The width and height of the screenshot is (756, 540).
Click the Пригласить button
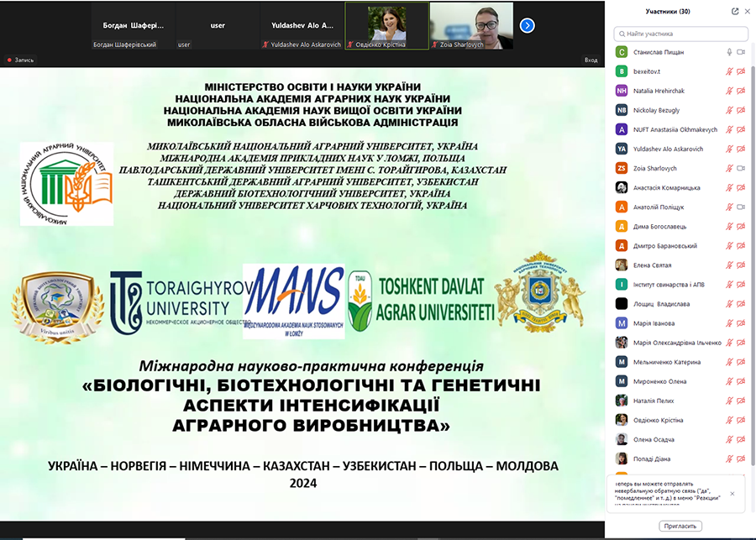680,526
